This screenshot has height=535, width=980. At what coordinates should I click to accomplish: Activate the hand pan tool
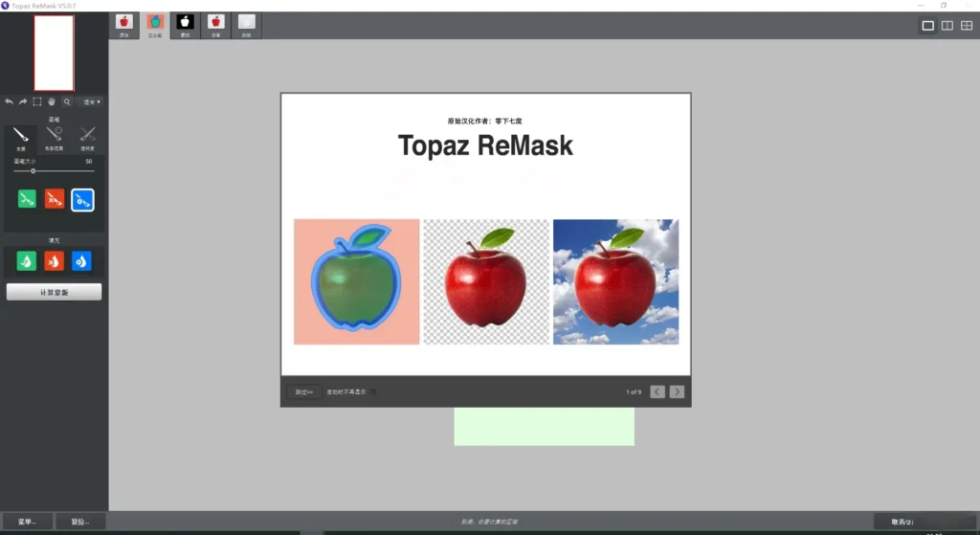[x=52, y=101]
